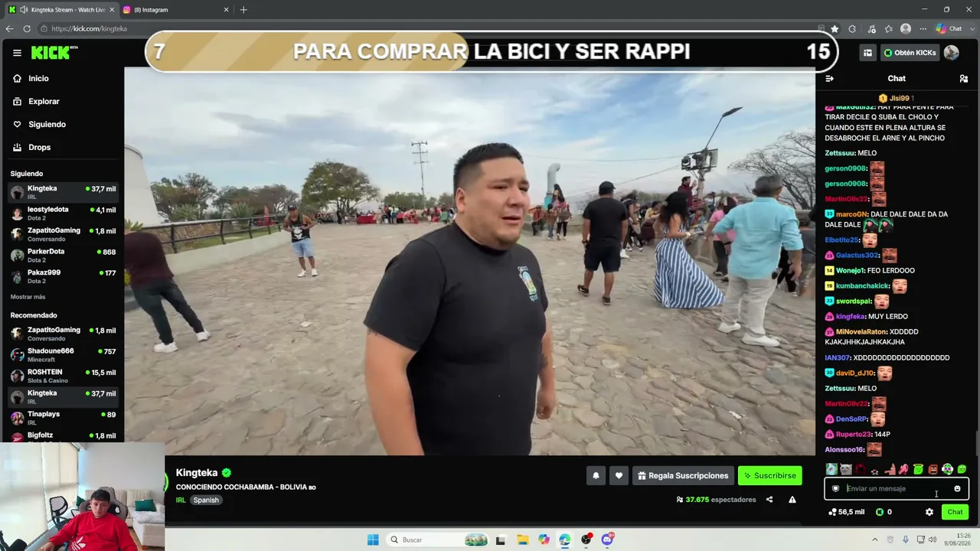Open ROSHTEIN recommended channel
This screenshot has height=551, width=980.
click(63, 376)
